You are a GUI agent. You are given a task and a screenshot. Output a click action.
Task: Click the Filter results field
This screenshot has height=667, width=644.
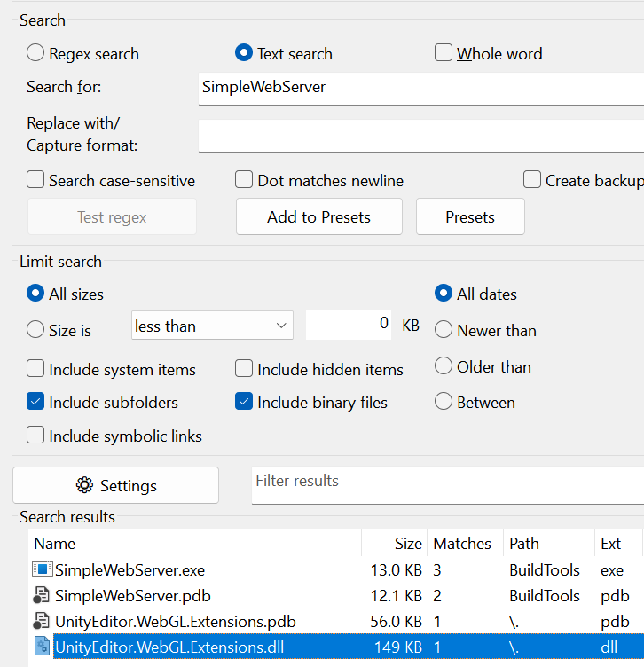click(447, 485)
